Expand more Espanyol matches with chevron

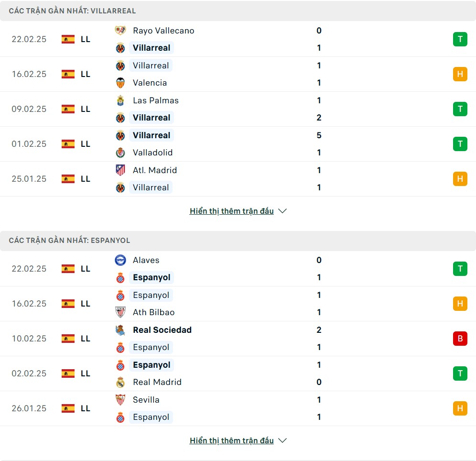282,440
